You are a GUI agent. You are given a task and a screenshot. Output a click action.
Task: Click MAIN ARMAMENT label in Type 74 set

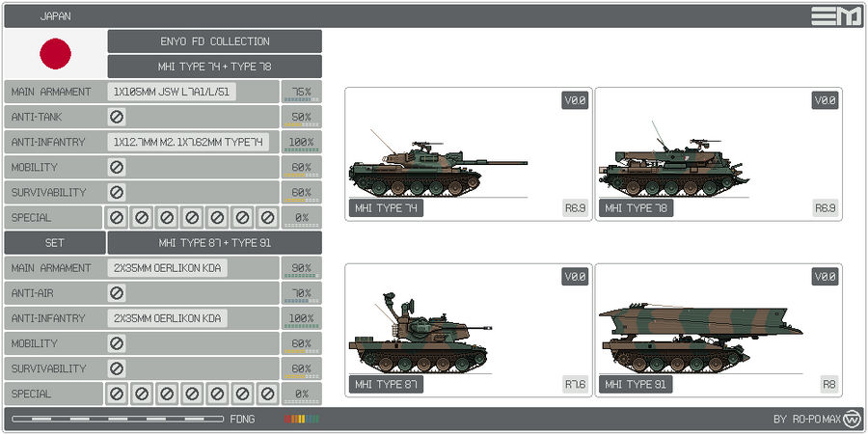click(51, 92)
